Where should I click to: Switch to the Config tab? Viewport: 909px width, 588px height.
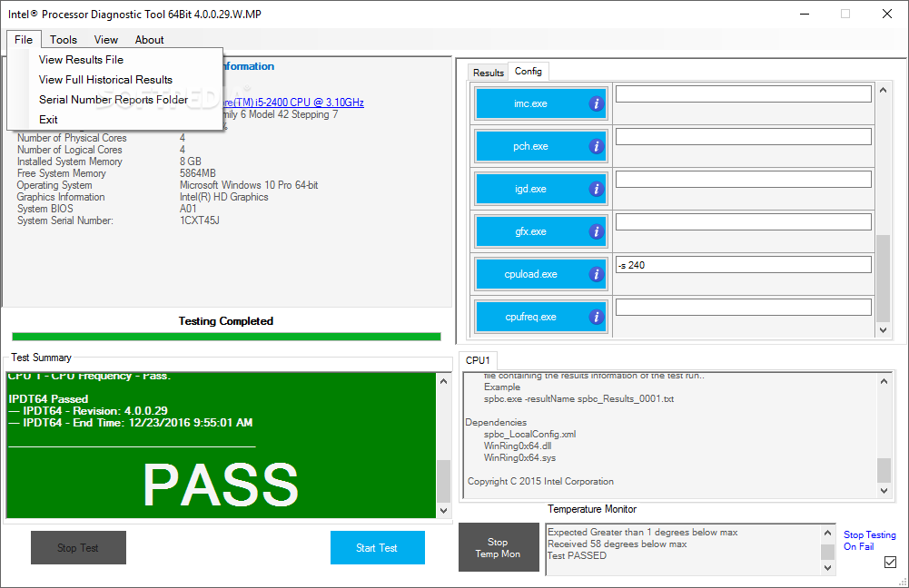tap(529, 71)
